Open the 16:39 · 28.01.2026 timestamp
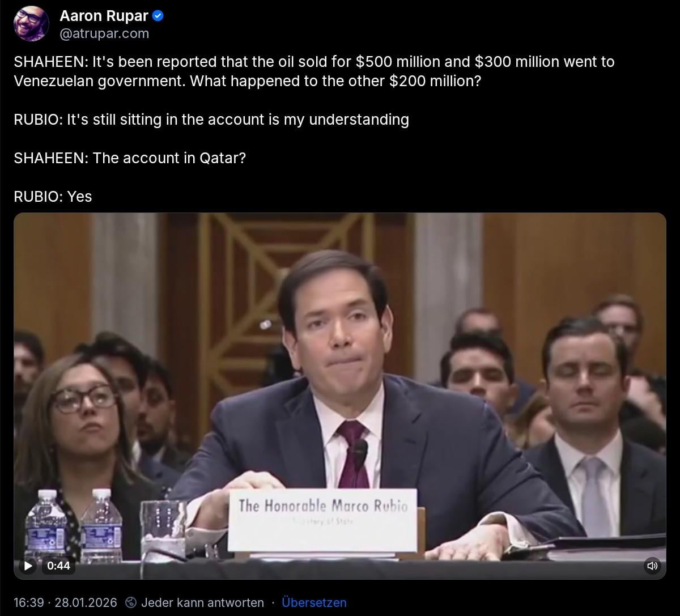The width and height of the screenshot is (680, 616). pos(65,602)
